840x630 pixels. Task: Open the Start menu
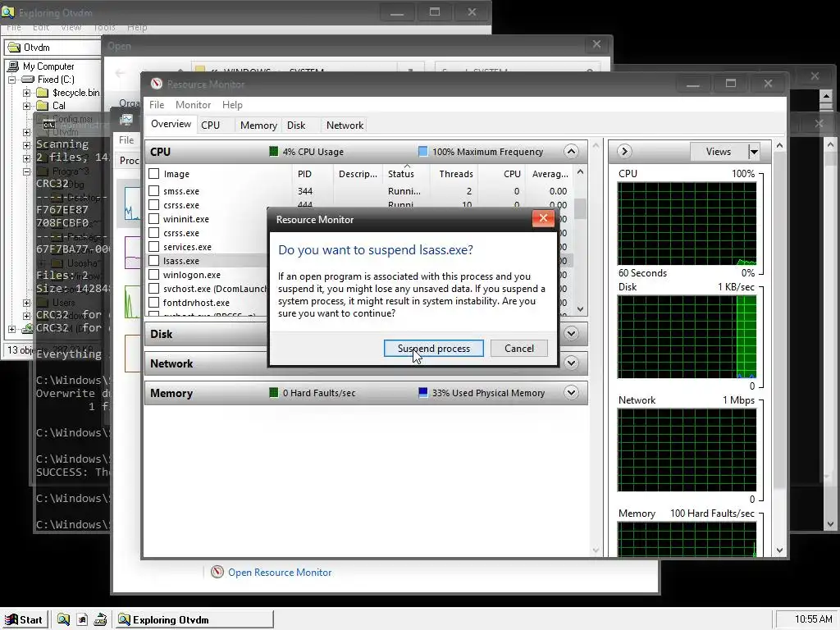(x=24, y=619)
